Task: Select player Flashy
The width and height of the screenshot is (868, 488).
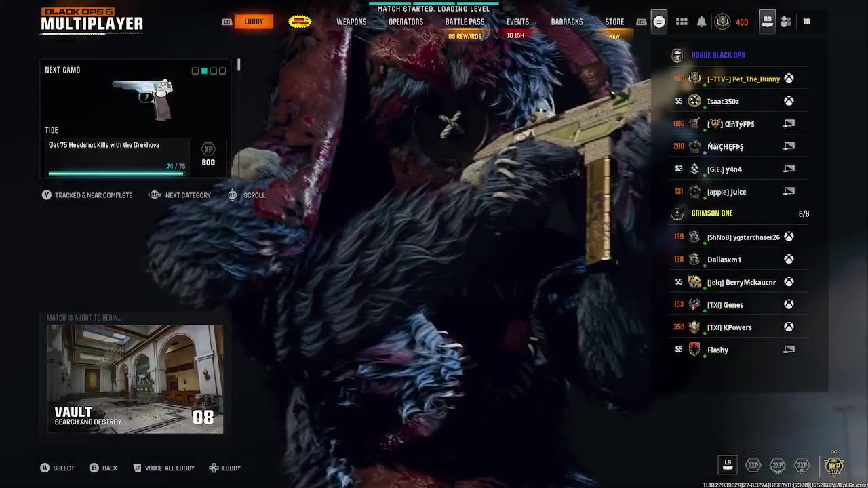Action: click(x=738, y=350)
